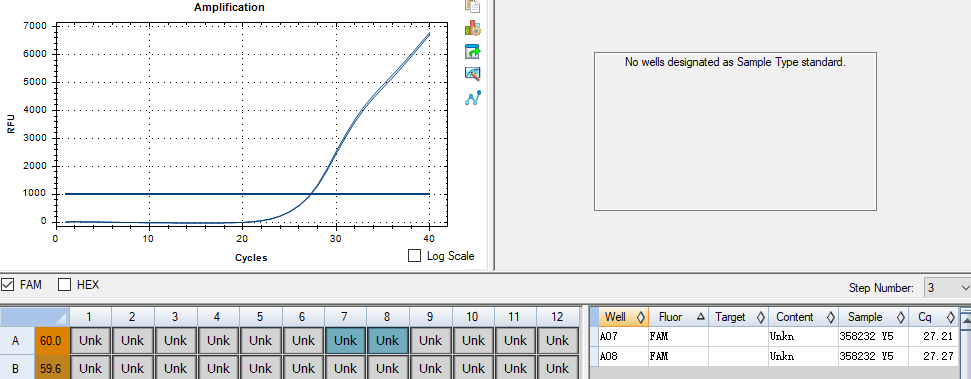Screen dimensions: 971x379
Task: Deselect highlighted well A8
Action: pos(388,340)
